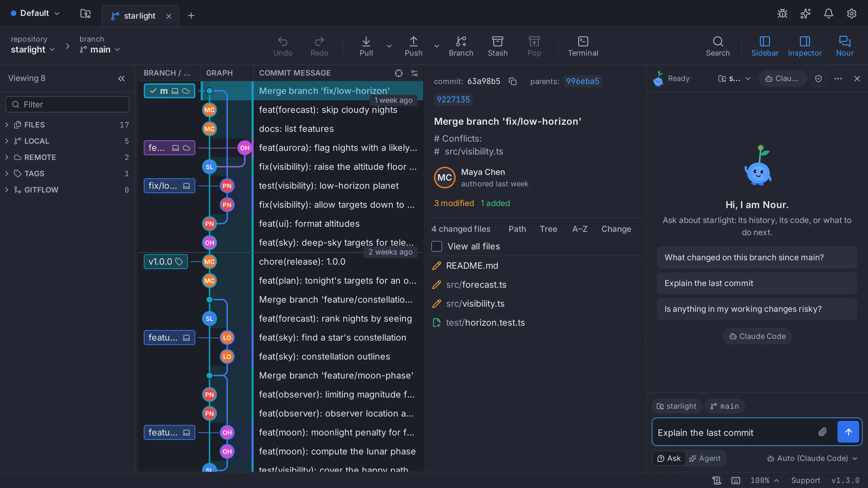The height and width of the screenshot is (488, 868).
Task: Sort changed files by A–Z
Action: (x=580, y=229)
